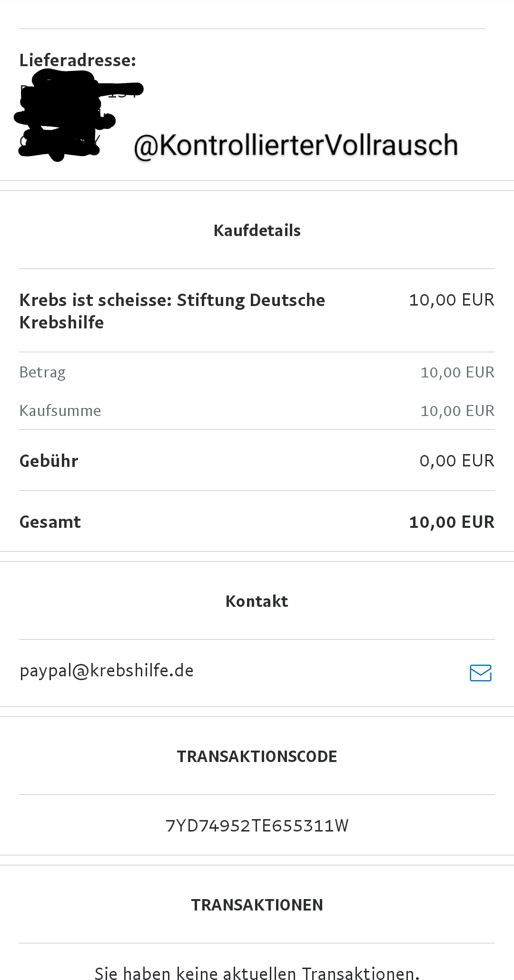The width and height of the screenshot is (514, 980).
Task: Click the Kontakt section heading
Action: (x=257, y=601)
